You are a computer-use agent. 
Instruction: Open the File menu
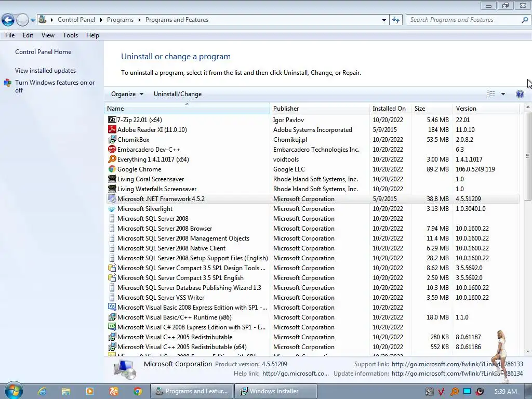click(10, 35)
